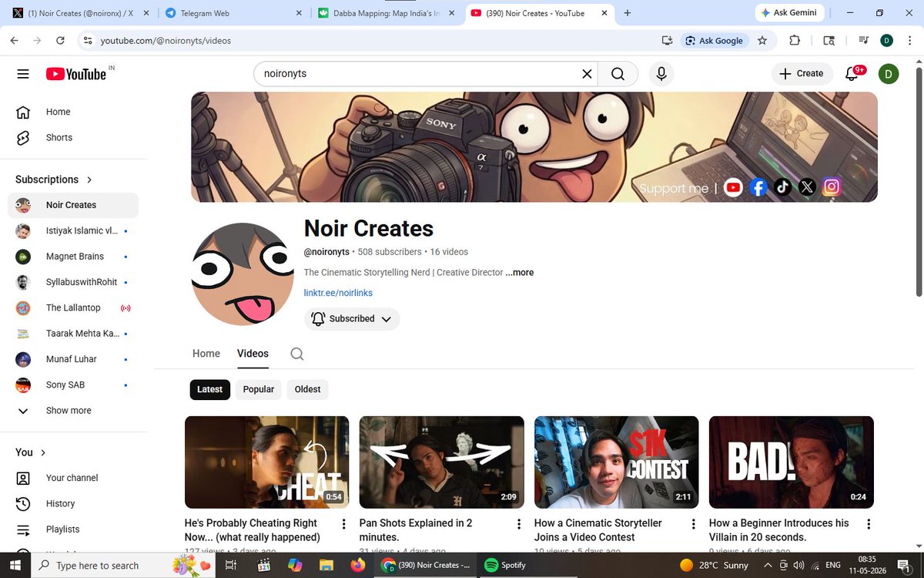The image size is (924, 578).
Task: Switch to the channel Home tab
Action: click(x=206, y=353)
